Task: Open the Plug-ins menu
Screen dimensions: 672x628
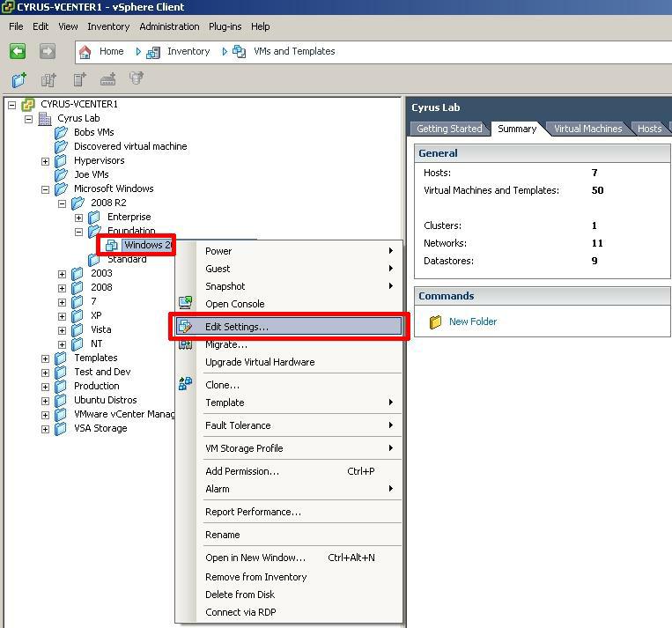Action: [225, 26]
